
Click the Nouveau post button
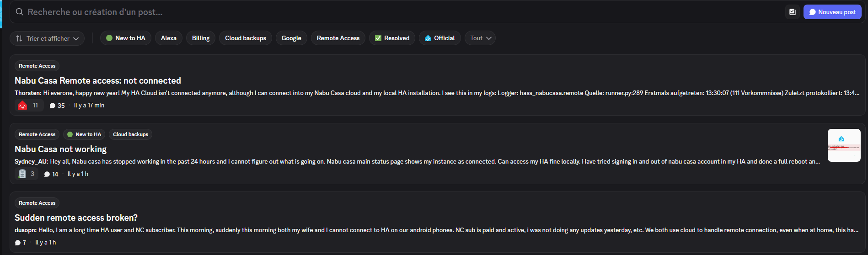(832, 12)
